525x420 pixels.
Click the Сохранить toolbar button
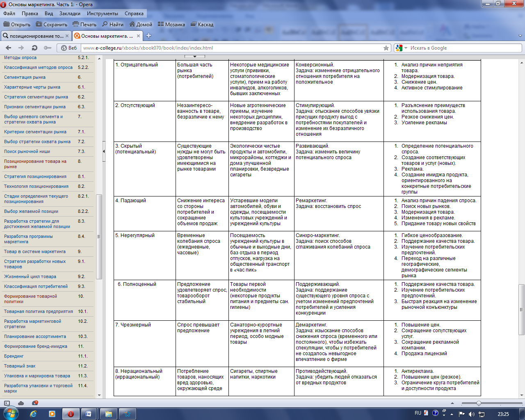pyautogui.click(x=52, y=25)
